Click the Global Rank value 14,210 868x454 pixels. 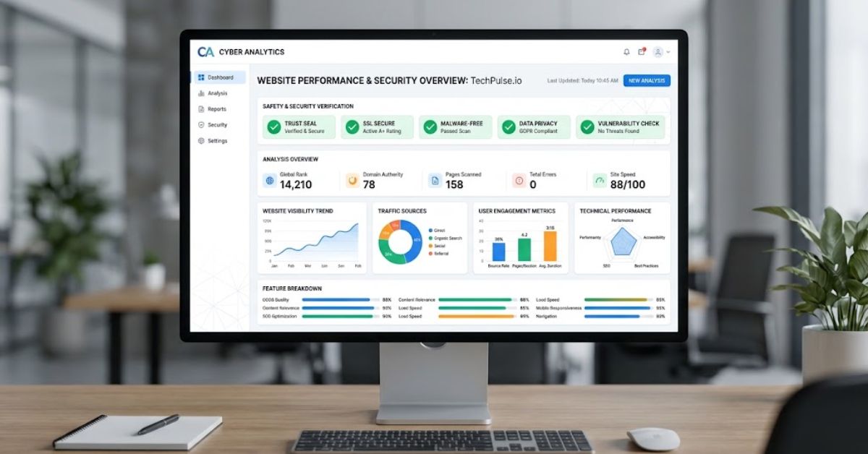pyautogui.click(x=296, y=184)
